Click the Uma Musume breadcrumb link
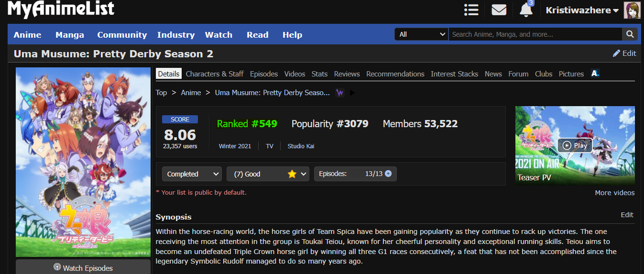Image resolution: width=644 pixels, height=274 pixels. pos(272,93)
